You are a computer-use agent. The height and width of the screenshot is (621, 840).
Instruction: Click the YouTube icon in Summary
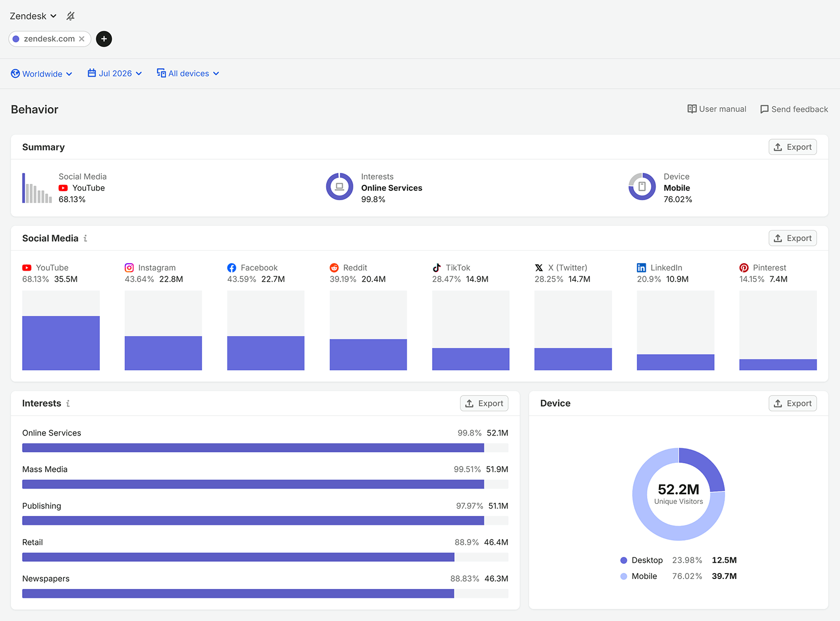pyautogui.click(x=63, y=188)
